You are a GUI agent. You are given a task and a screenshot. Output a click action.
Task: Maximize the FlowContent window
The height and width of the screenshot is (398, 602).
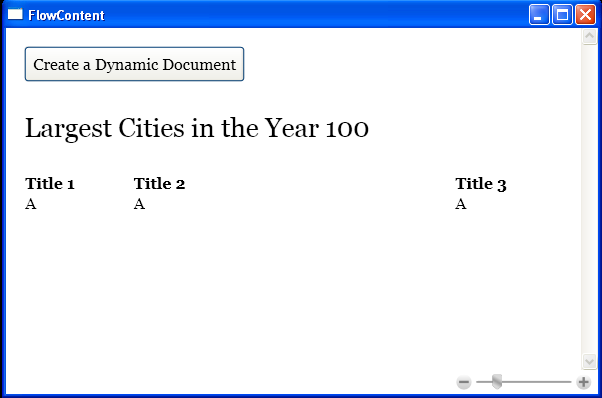pos(562,15)
